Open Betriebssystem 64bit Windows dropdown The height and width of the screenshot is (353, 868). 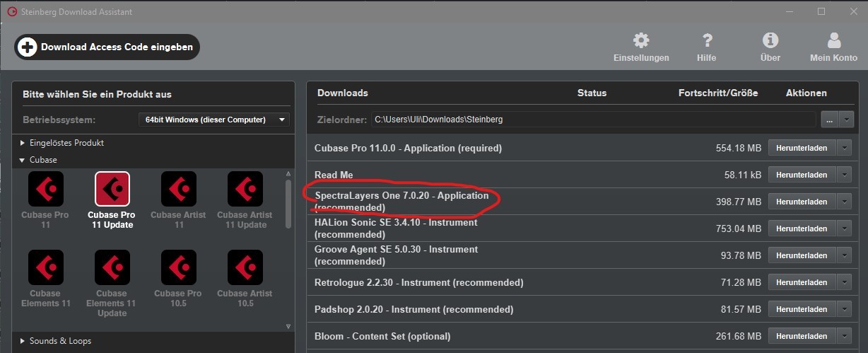coord(214,120)
